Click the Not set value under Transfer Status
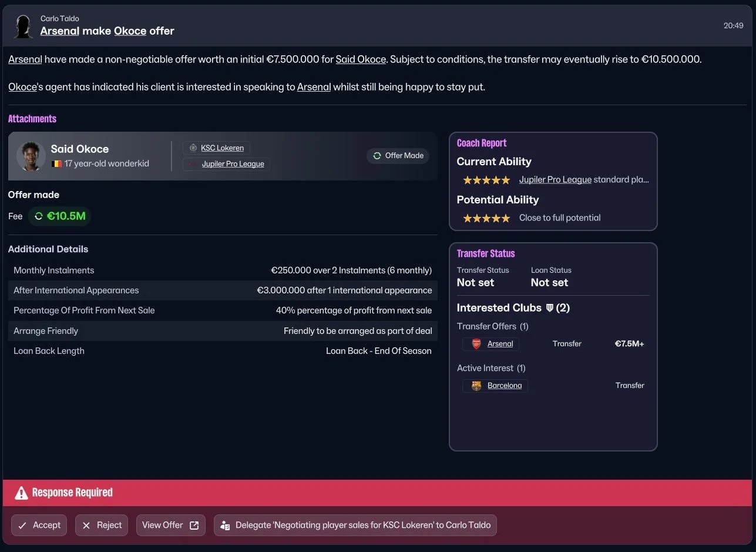 (475, 283)
